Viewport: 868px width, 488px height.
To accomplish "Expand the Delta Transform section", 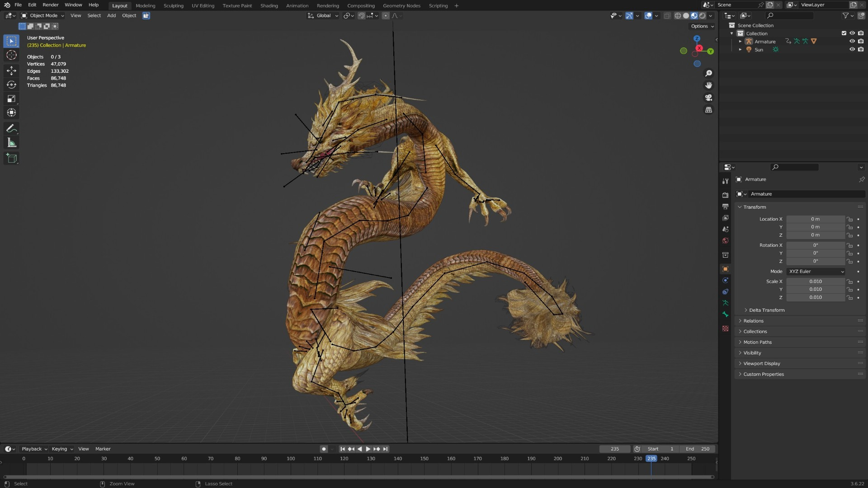I will click(x=766, y=310).
